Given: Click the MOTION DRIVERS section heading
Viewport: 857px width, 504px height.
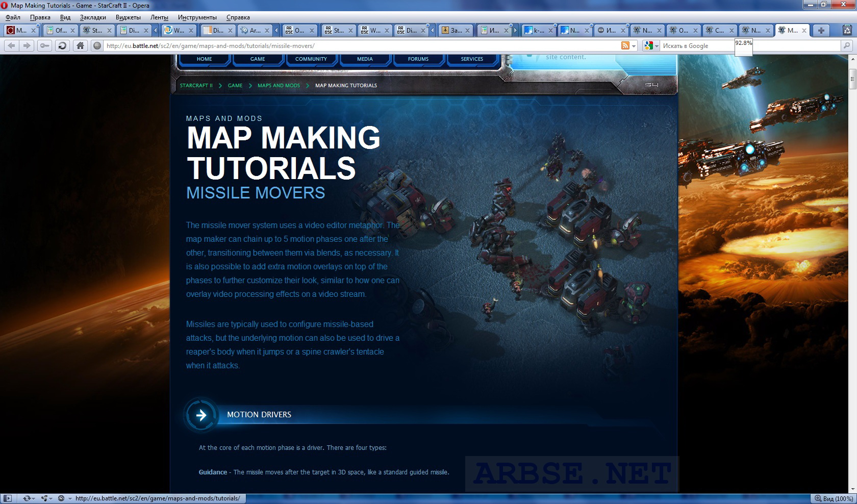Looking at the screenshot, I should click(x=259, y=415).
